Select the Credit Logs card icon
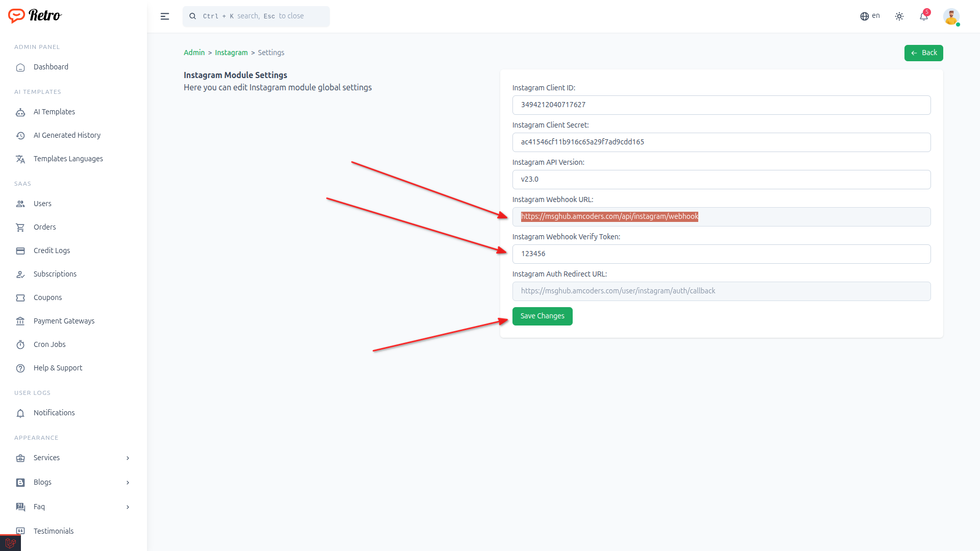Image resolution: width=980 pixels, height=551 pixels. tap(20, 251)
